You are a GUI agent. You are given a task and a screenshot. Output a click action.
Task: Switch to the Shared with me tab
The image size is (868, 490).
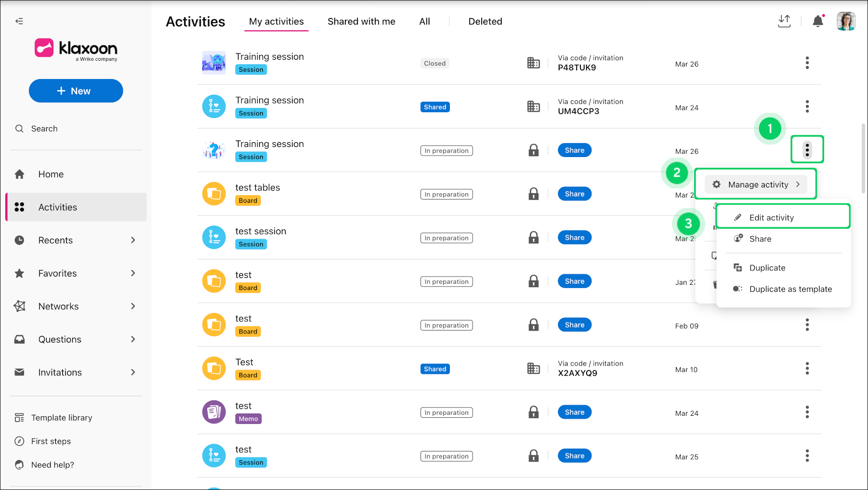click(361, 21)
